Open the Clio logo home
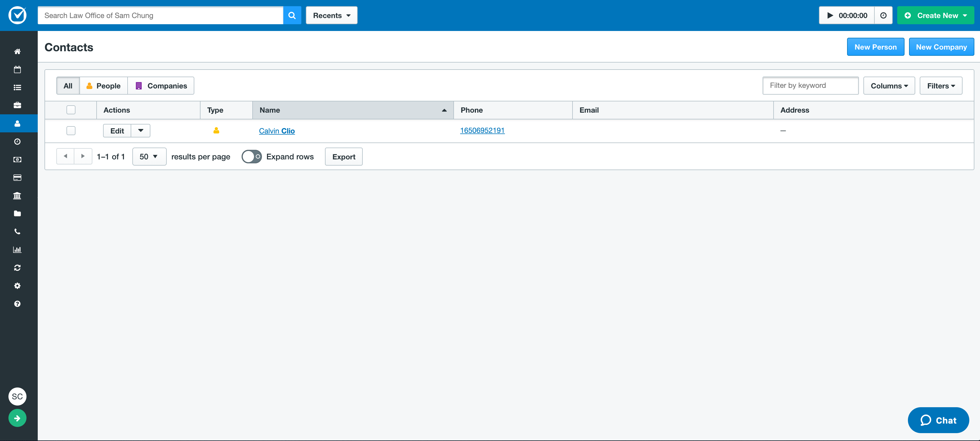Image resolution: width=980 pixels, height=441 pixels. tap(17, 15)
